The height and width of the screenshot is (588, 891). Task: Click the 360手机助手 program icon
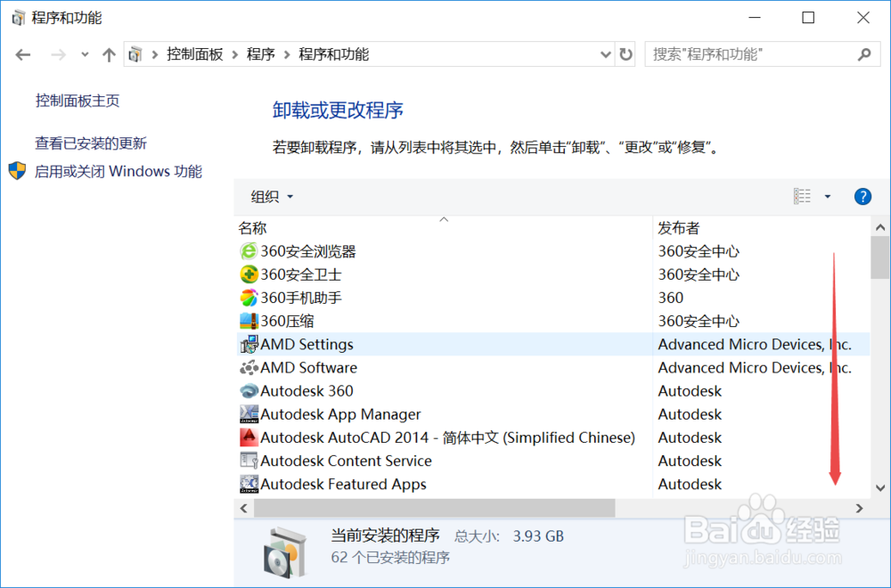pos(249,298)
